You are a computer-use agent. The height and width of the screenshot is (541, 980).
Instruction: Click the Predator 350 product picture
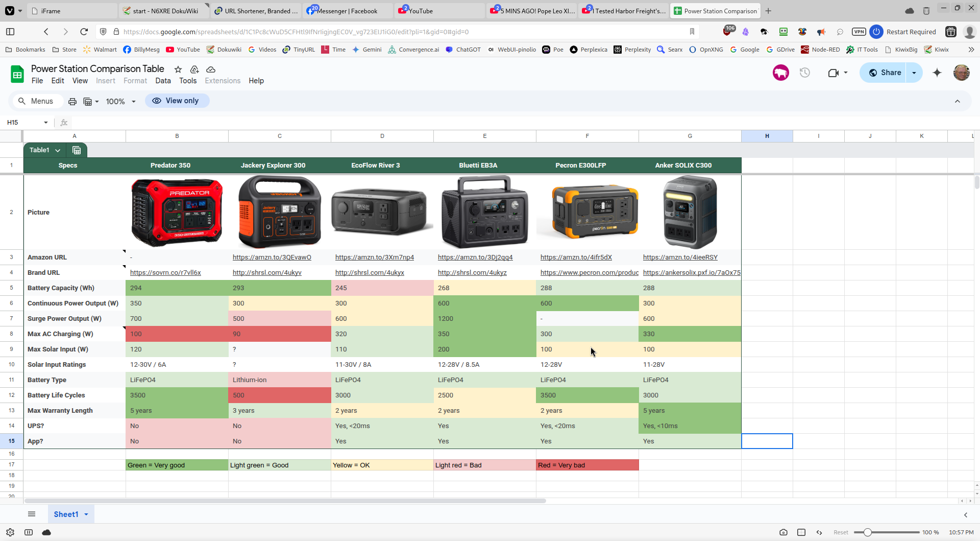tap(177, 213)
